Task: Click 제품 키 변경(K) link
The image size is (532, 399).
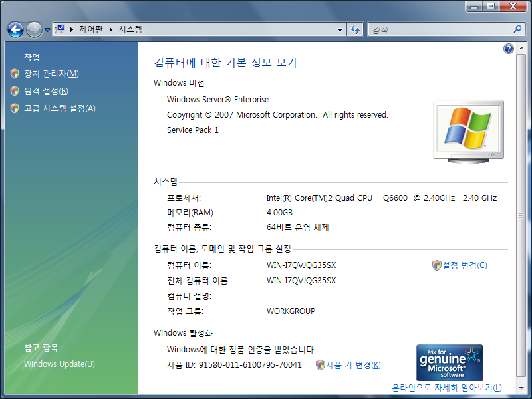Action: coord(353,365)
